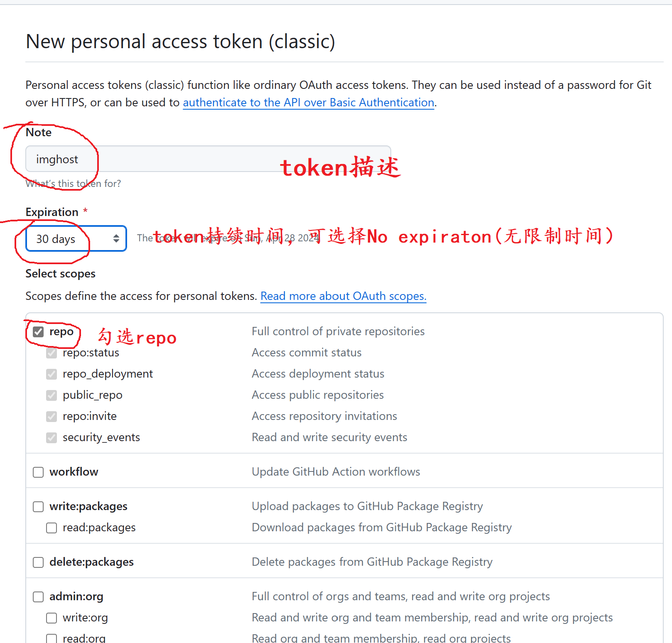672x643 pixels.
Task: Toggle the public_repo checkbox
Action: coord(51,395)
